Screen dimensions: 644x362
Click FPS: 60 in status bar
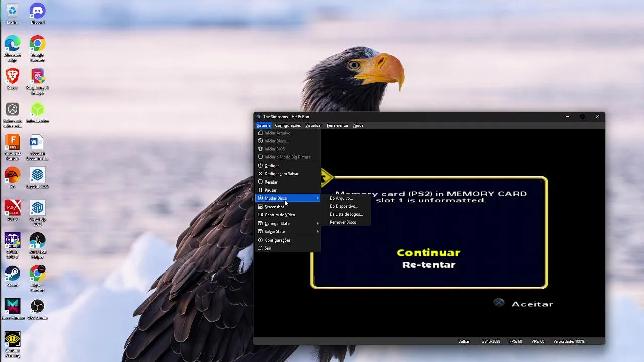[x=516, y=341]
